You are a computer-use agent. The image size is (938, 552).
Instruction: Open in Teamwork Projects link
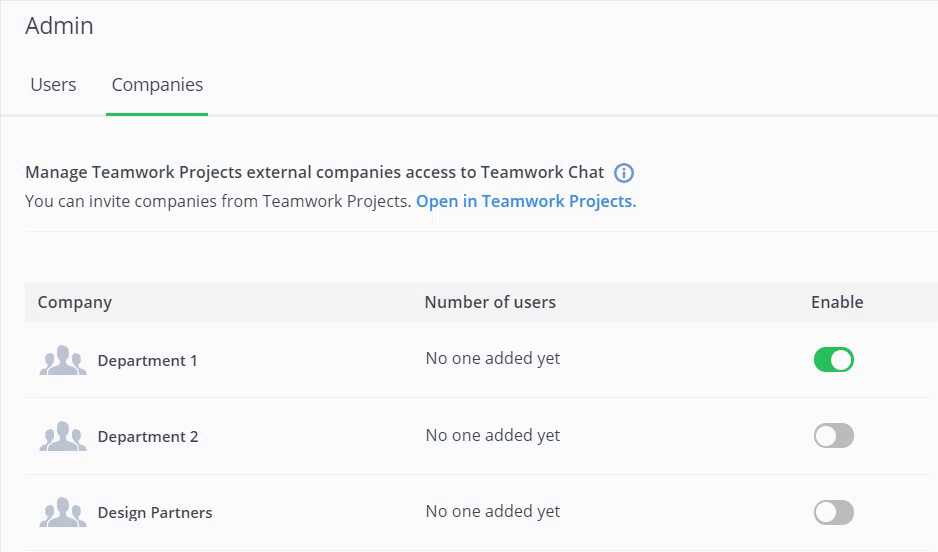526,202
